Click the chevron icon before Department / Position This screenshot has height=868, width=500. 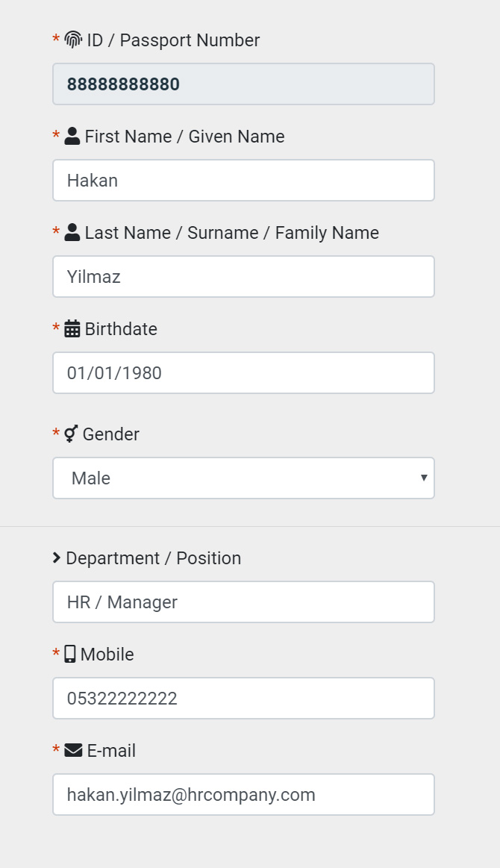tap(57, 558)
